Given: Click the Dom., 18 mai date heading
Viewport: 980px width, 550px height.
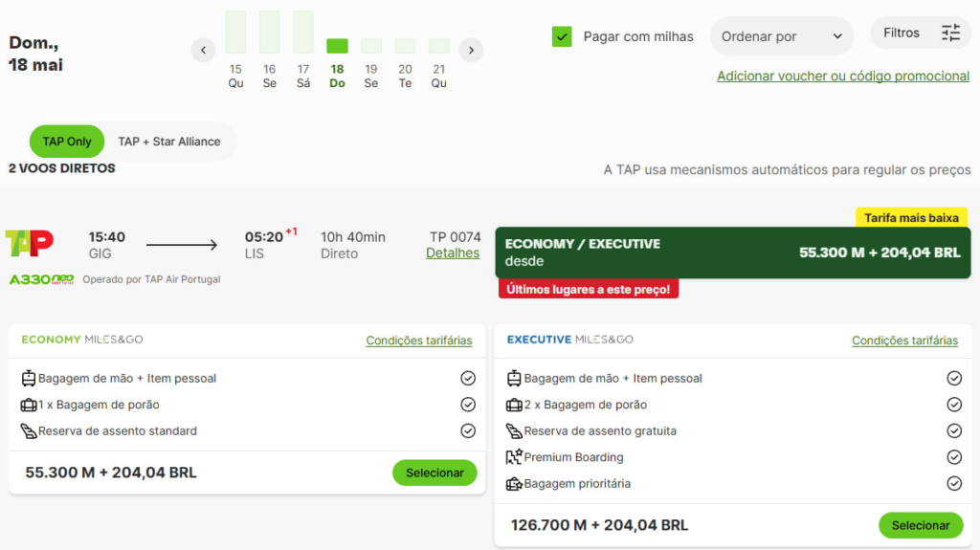Looking at the screenshot, I should [x=35, y=54].
